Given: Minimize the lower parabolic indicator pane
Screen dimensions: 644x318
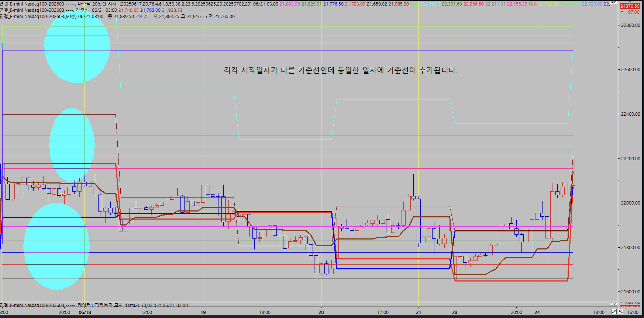Looking at the screenshot, I should point(611,304).
